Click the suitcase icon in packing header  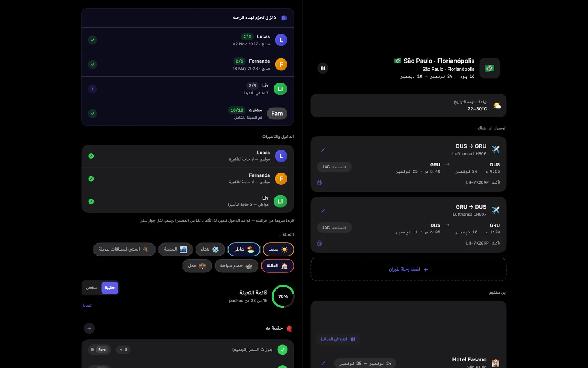point(283,18)
